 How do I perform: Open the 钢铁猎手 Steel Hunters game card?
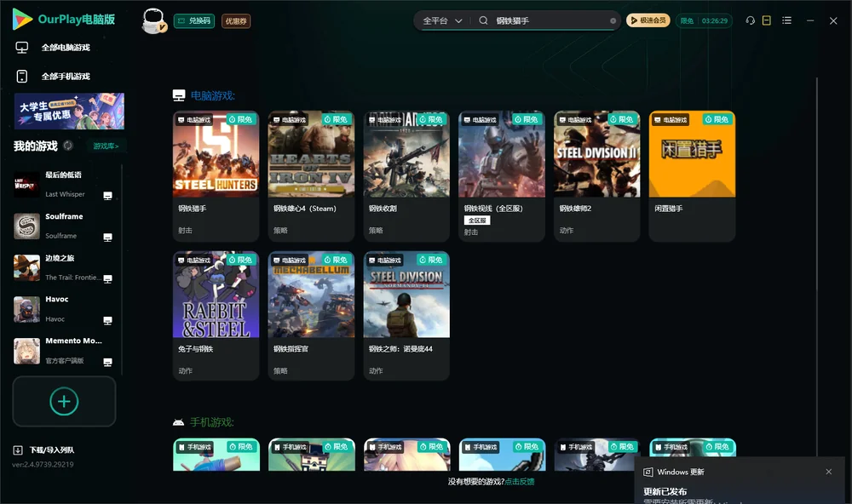tap(216, 176)
